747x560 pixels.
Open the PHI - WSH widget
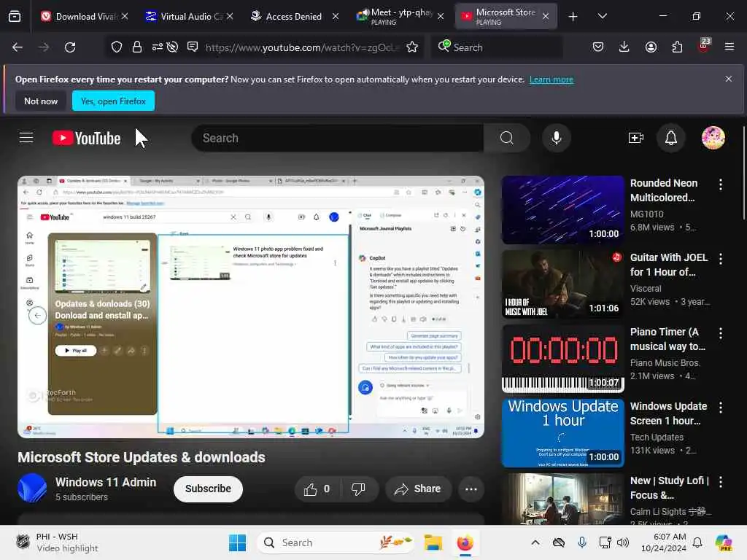click(56, 542)
